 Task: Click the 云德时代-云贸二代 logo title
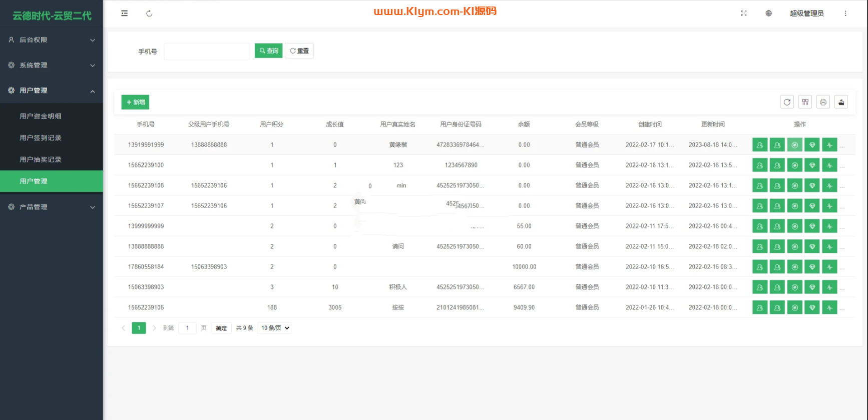52,16
